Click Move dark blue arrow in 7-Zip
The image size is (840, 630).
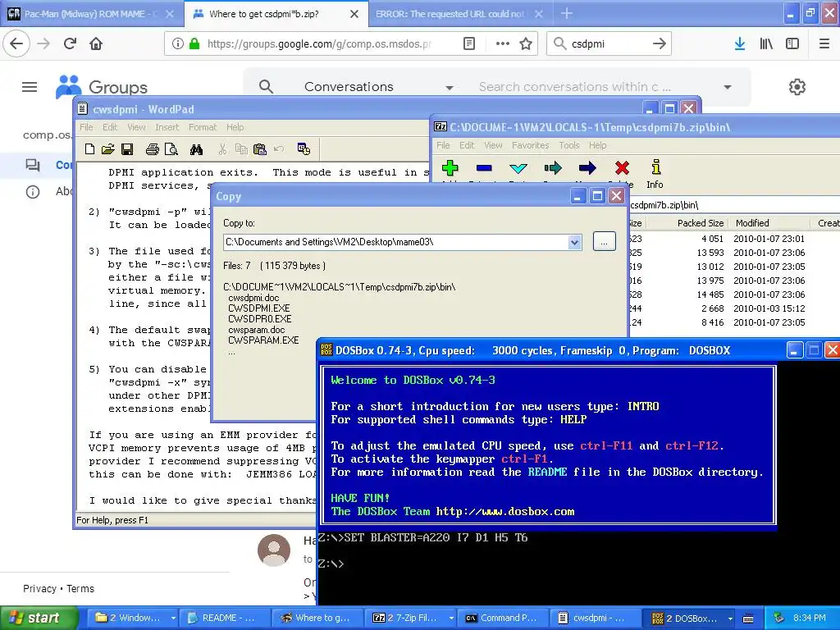coord(587,168)
